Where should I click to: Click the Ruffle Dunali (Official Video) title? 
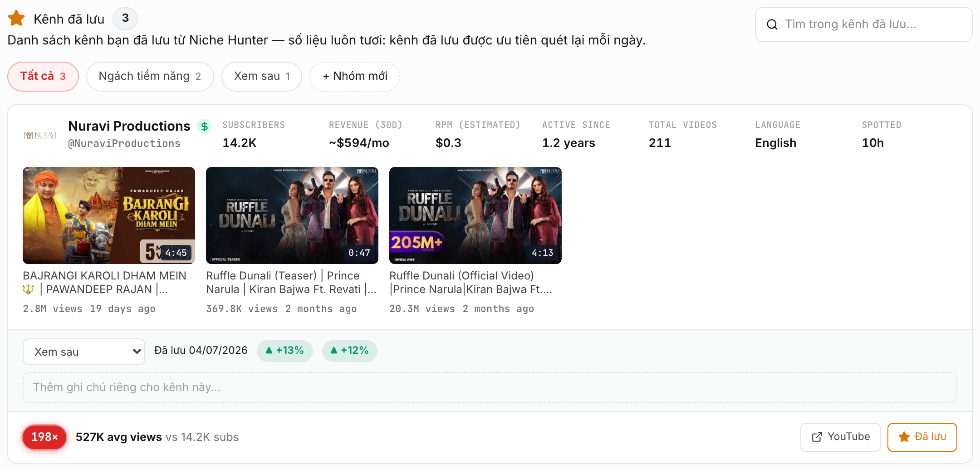coord(471,283)
